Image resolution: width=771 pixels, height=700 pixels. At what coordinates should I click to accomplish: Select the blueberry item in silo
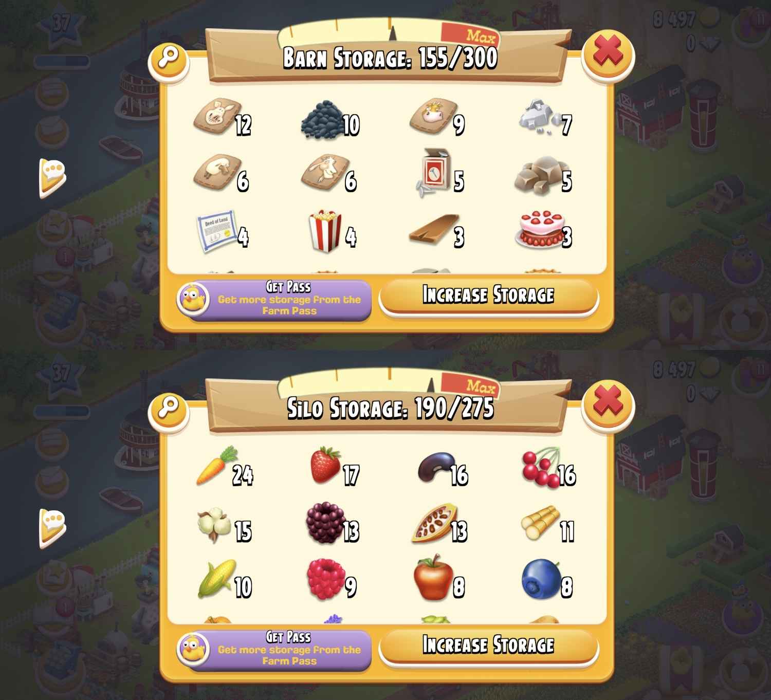point(541,580)
